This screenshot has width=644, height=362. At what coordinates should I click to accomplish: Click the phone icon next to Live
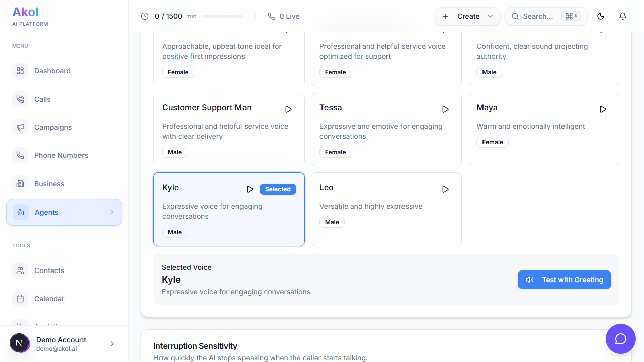(272, 16)
